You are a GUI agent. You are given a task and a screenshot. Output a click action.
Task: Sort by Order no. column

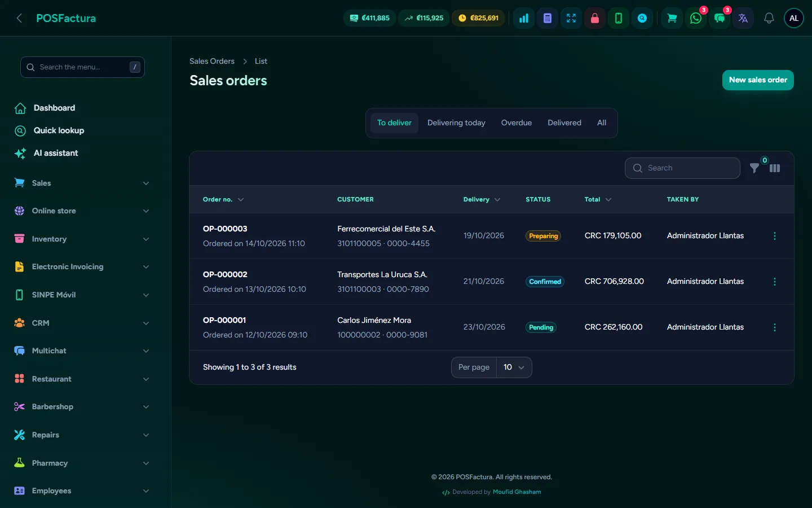pyautogui.click(x=223, y=199)
